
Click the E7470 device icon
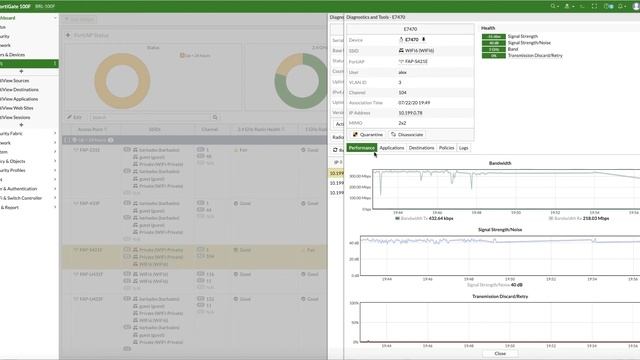[401, 40]
